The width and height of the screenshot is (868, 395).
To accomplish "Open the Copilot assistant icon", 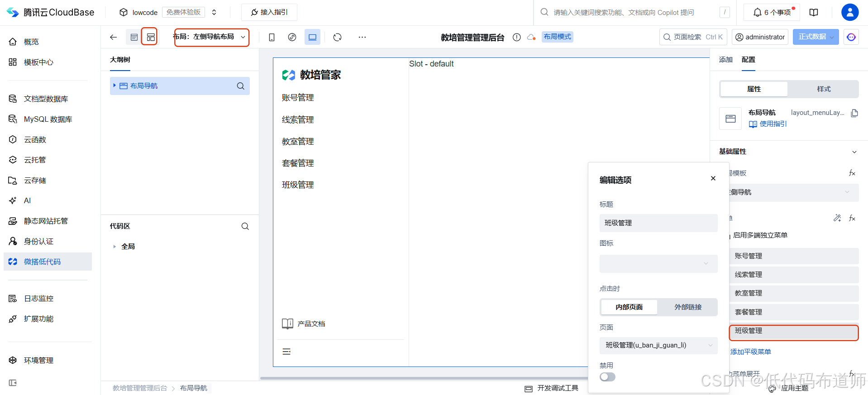I will [851, 37].
